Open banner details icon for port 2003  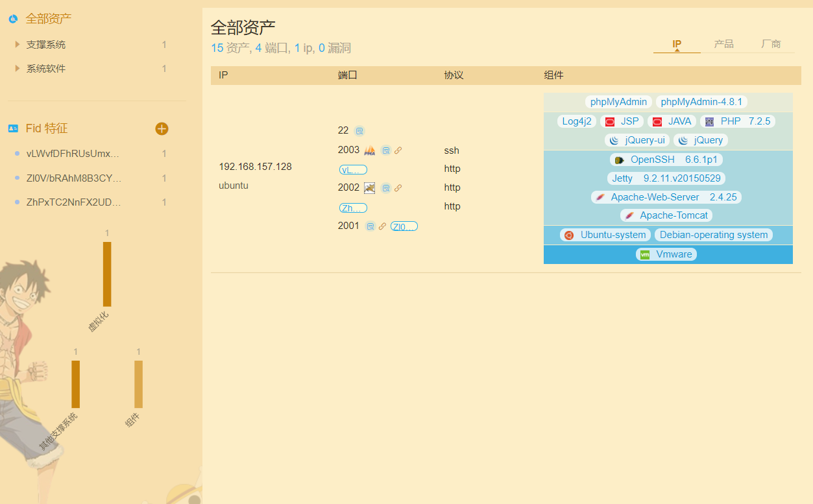[x=385, y=150]
